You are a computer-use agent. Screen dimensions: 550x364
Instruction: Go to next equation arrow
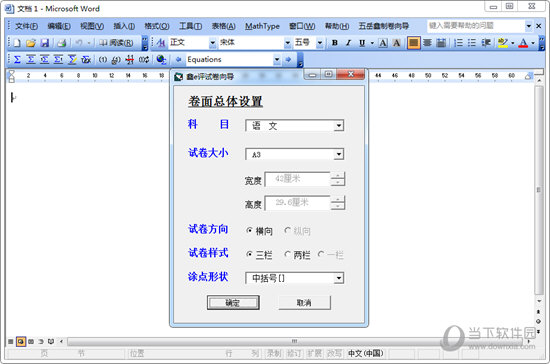pyautogui.click(x=288, y=60)
